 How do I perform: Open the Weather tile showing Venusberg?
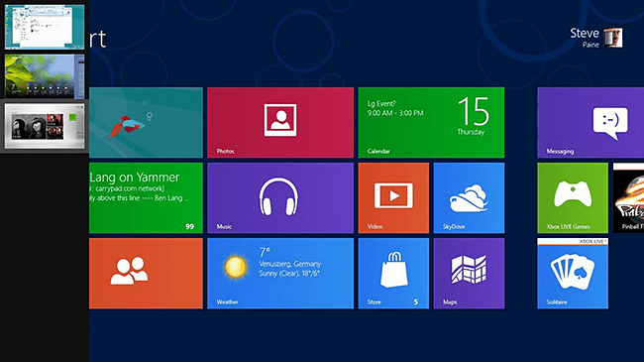pyautogui.click(x=280, y=273)
